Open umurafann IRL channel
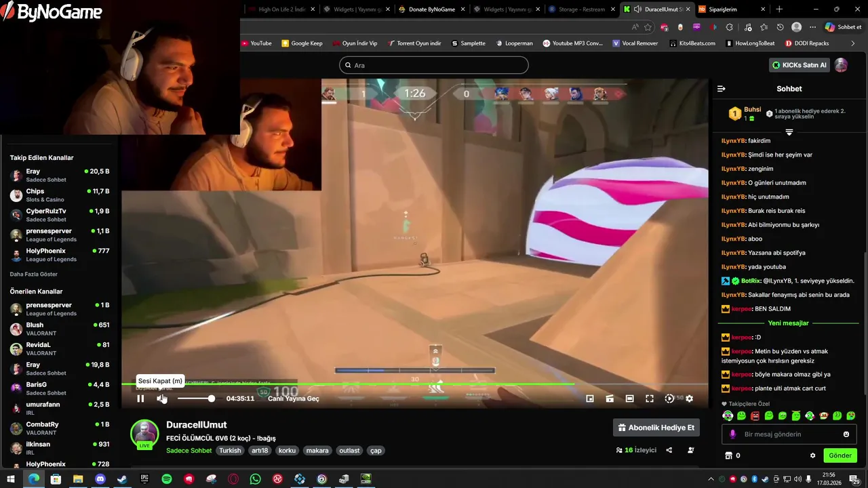868x488 pixels. point(60,408)
